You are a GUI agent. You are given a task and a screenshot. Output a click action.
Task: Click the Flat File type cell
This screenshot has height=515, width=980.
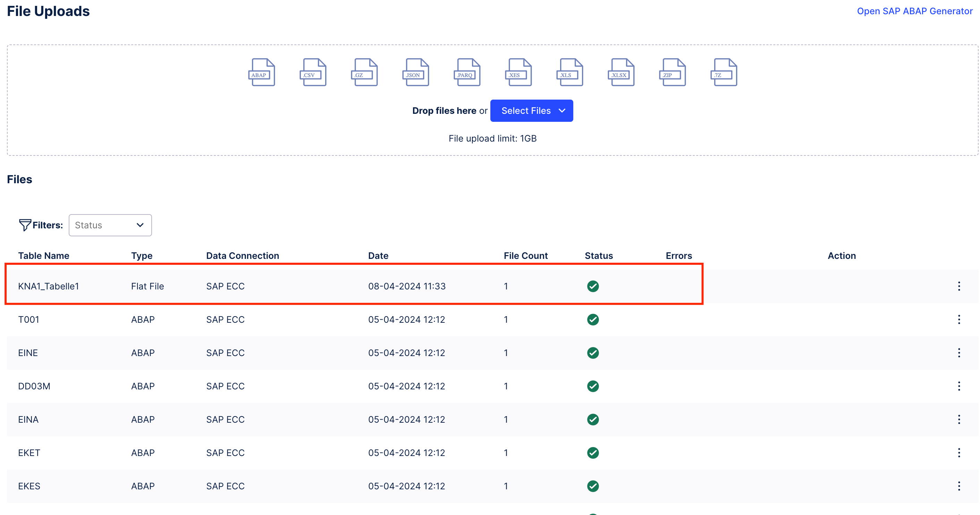(147, 286)
